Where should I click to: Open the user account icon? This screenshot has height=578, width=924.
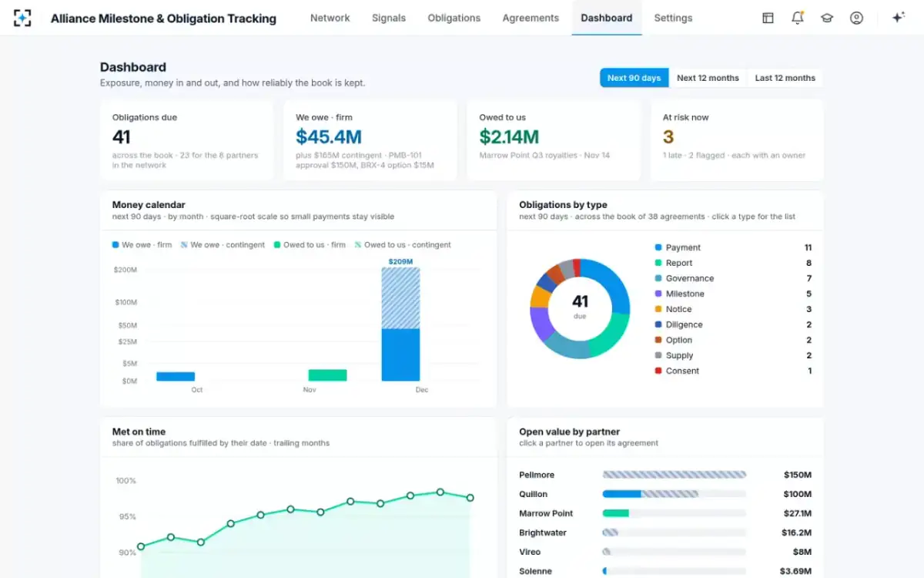point(856,18)
